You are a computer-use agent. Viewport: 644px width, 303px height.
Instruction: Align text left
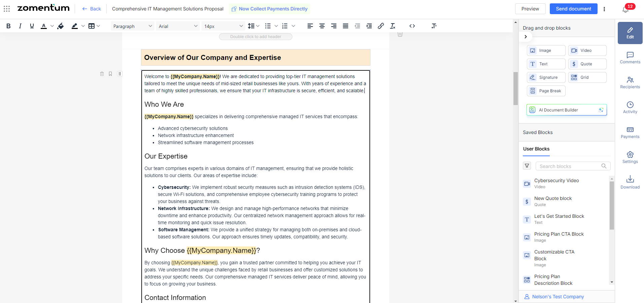tap(310, 26)
